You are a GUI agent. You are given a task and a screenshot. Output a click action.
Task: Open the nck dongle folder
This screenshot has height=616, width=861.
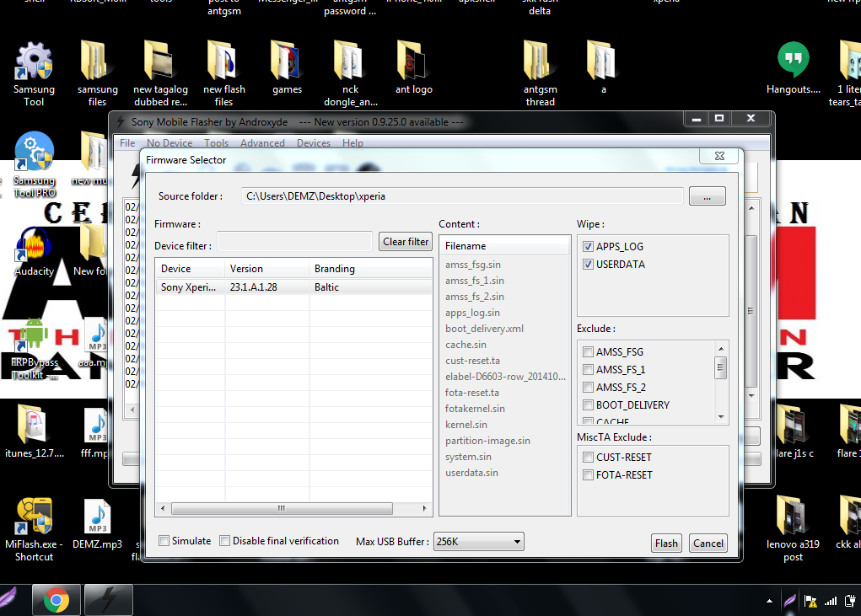tap(350, 73)
